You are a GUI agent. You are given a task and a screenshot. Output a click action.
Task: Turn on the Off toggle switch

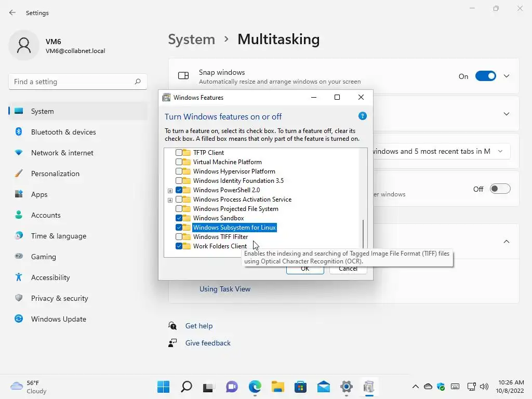point(500,189)
